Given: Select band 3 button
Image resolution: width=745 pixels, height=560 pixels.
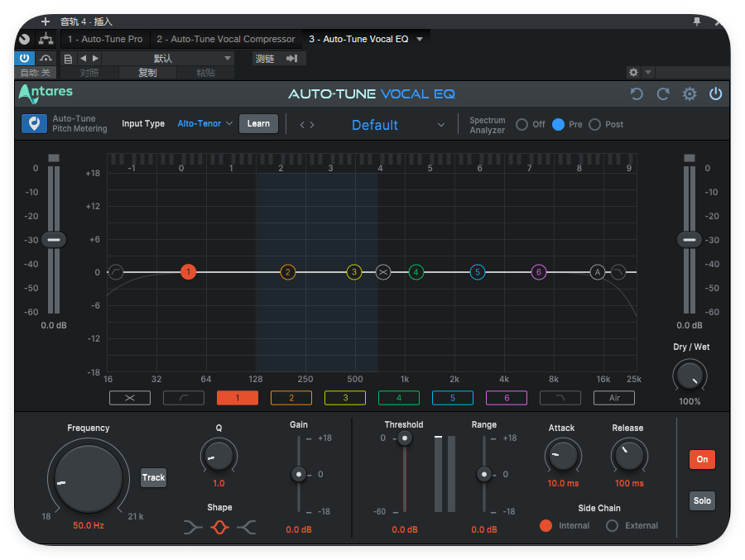Looking at the screenshot, I should click(345, 398).
